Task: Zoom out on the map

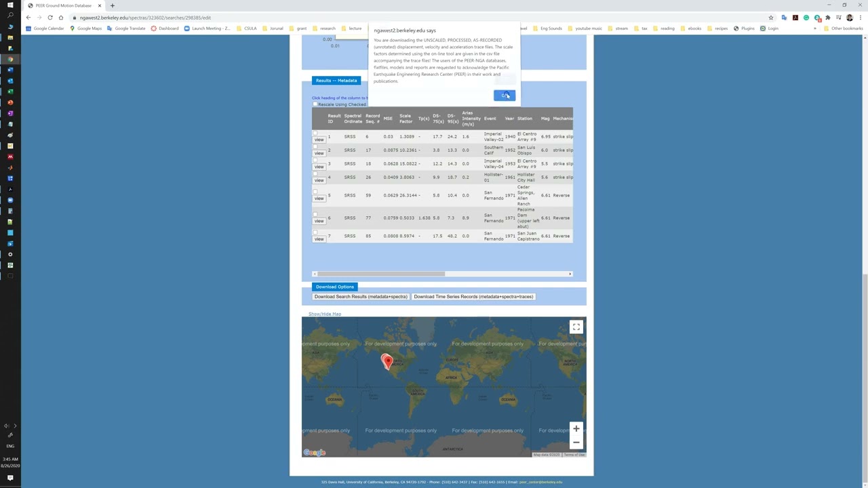Action: pos(576,443)
